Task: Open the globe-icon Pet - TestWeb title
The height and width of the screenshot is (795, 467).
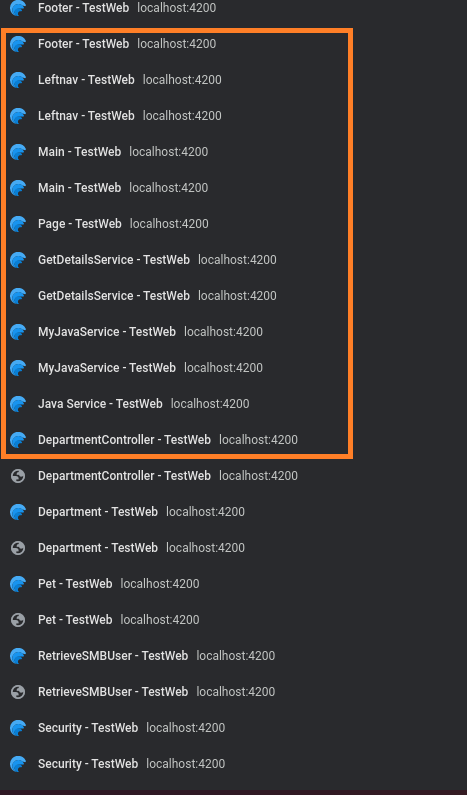Action: pyautogui.click(x=75, y=620)
